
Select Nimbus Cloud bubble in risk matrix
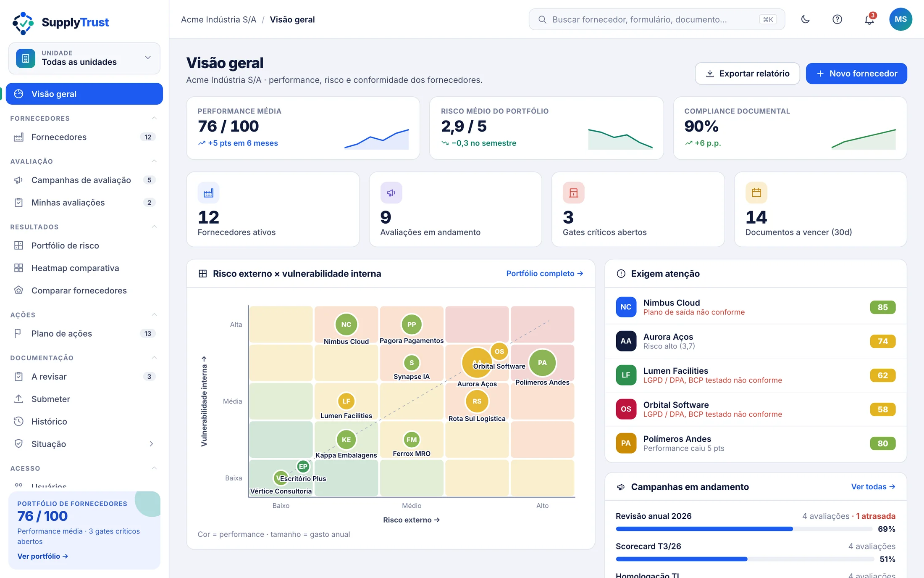(x=346, y=325)
